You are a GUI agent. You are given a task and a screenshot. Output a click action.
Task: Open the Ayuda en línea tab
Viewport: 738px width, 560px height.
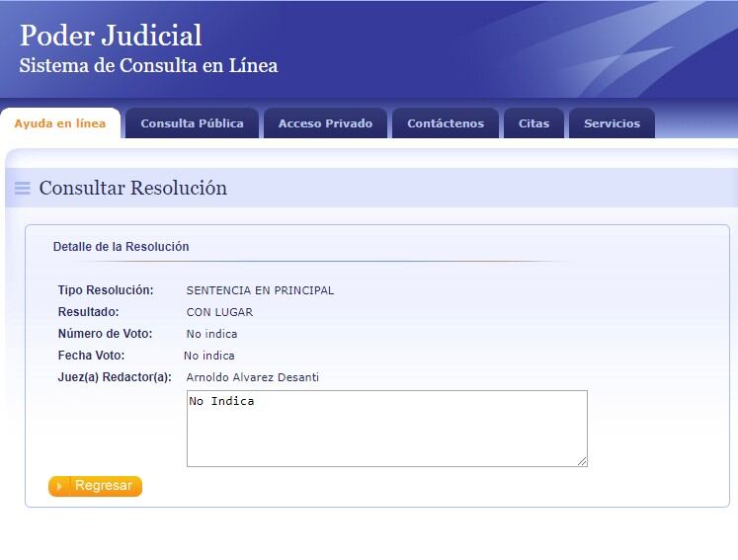coord(60,123)
